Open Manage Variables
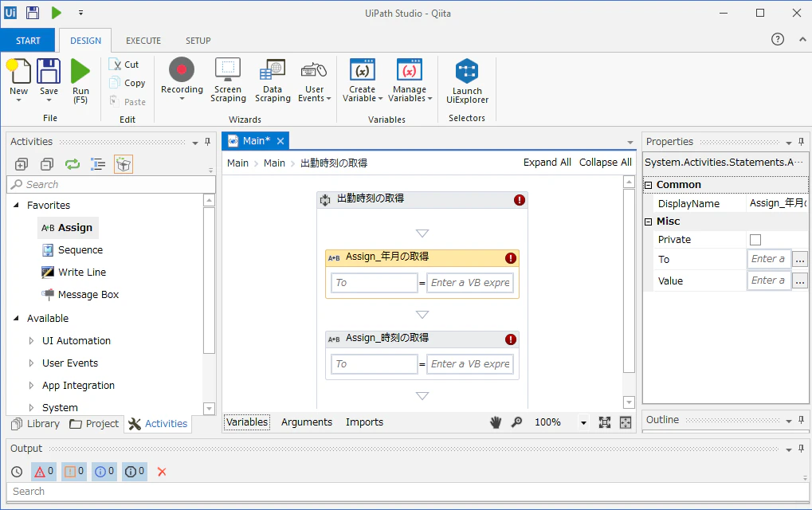This screenshot has height=510, width=812. pyautogui.click(x=410, y=80)
